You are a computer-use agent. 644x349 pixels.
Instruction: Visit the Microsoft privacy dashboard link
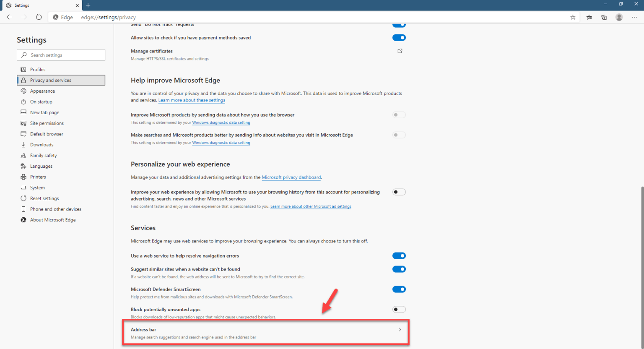point(291,177)
